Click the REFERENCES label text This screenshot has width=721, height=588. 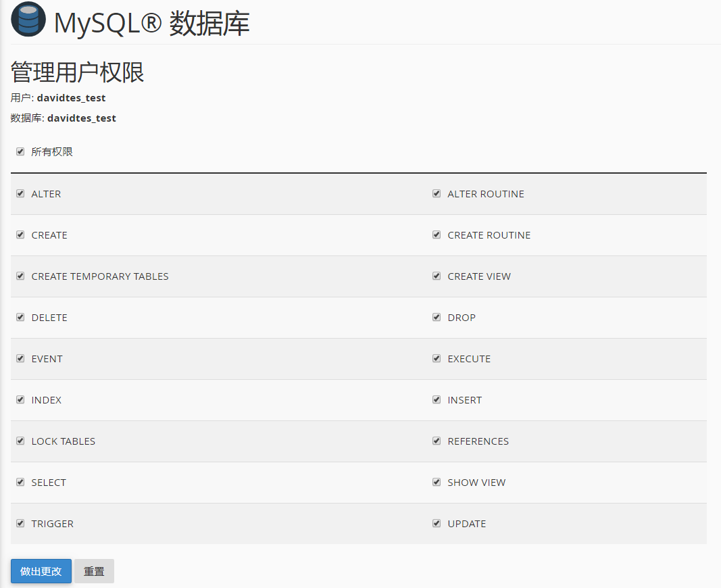pyautogui.click(x=478, y=441)
